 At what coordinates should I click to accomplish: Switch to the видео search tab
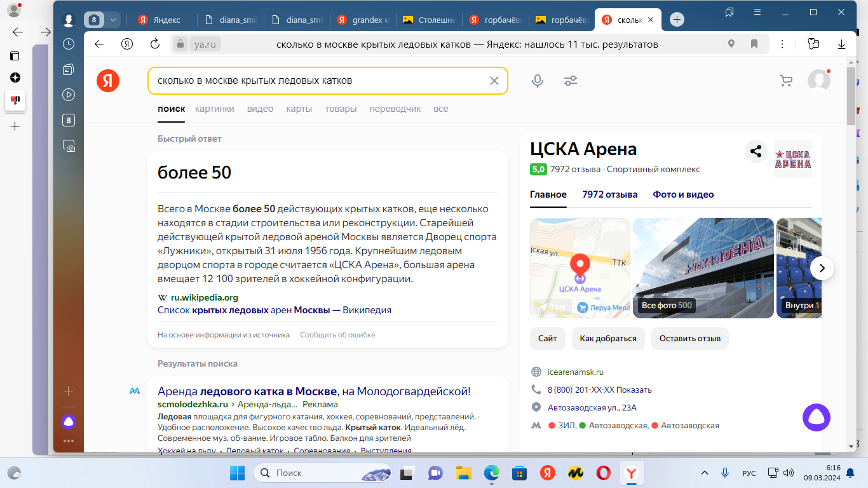coord(260,109)
